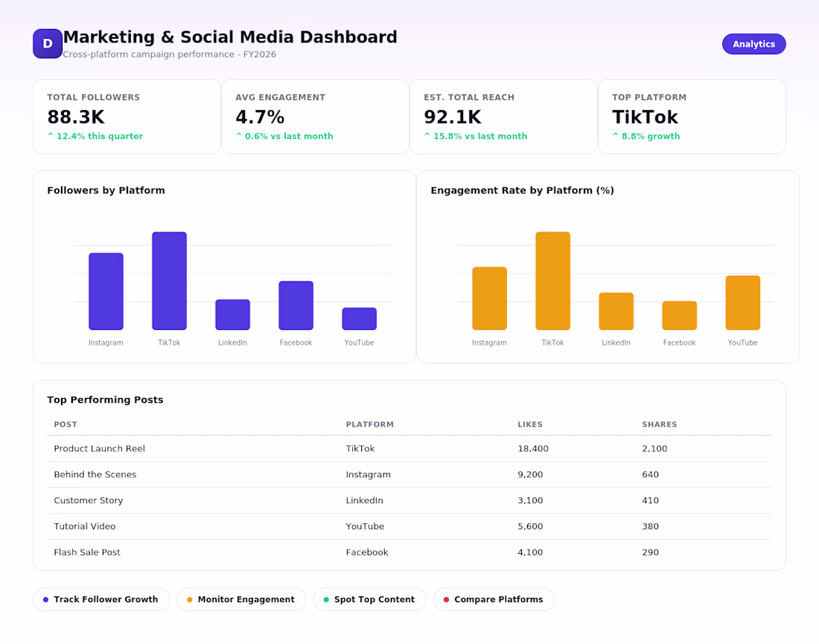
Task: Click the LinkedIn bar in Followers chart
Action: pos(232,314)
